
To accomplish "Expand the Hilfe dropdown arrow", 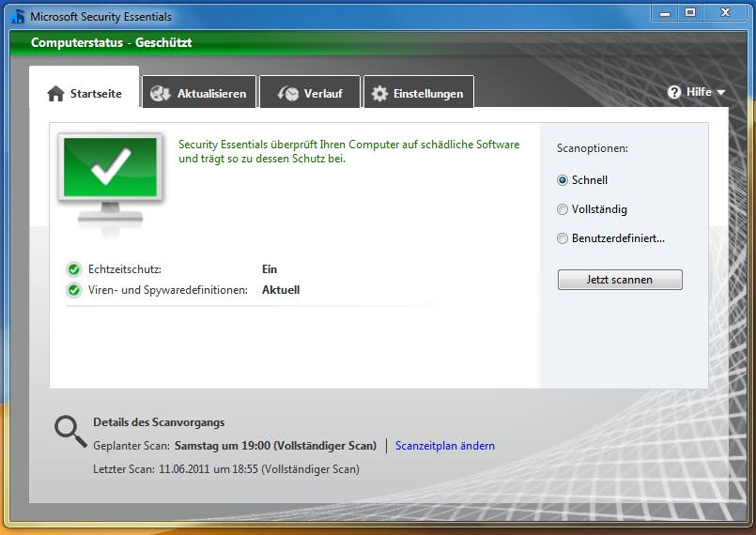I will tap(721, 93).
